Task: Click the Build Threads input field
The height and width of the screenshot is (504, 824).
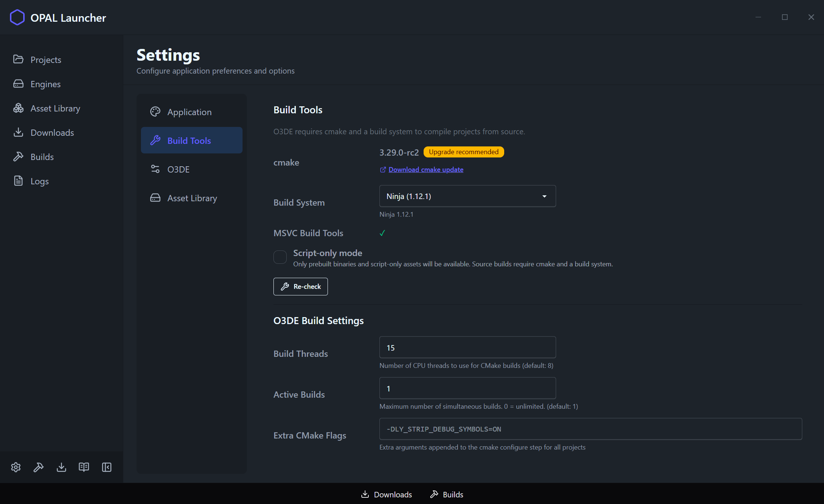Action: pos(467,347)
